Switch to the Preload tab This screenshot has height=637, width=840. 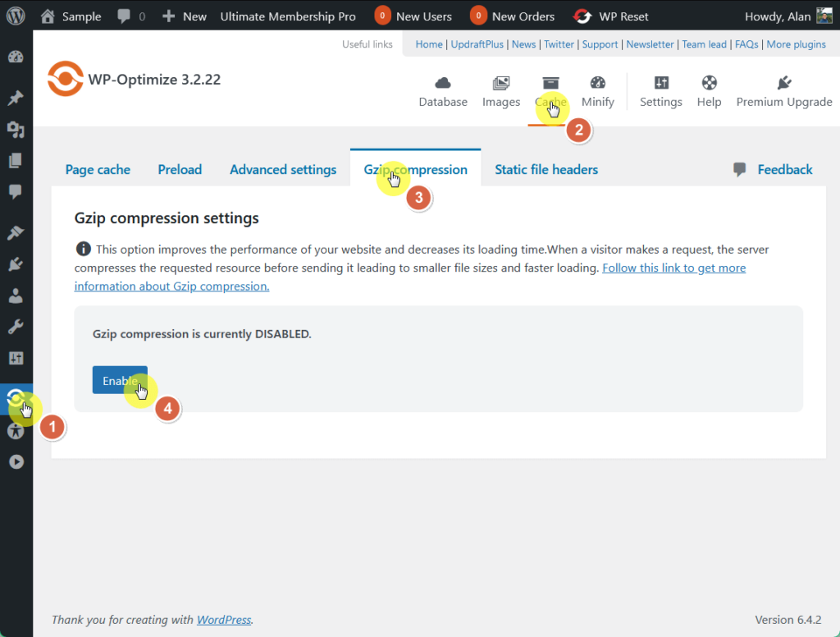(x=180, y=169)
